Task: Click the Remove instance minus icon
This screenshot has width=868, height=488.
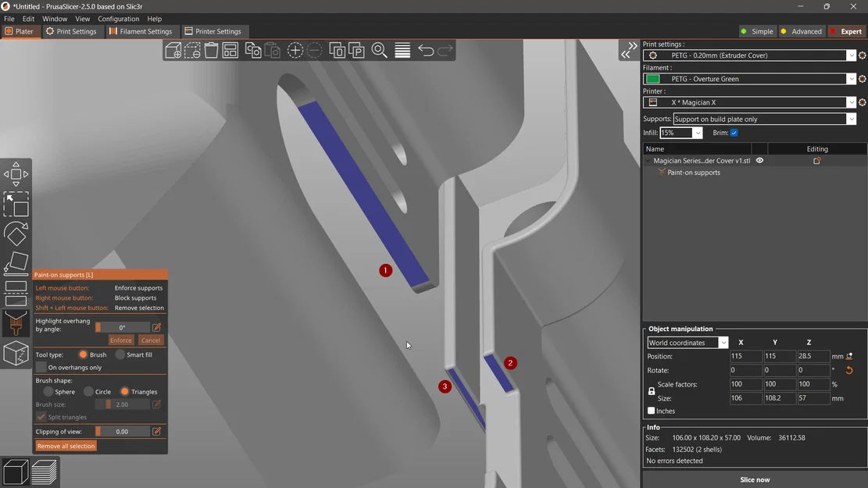Action: (x=314, y=50)
